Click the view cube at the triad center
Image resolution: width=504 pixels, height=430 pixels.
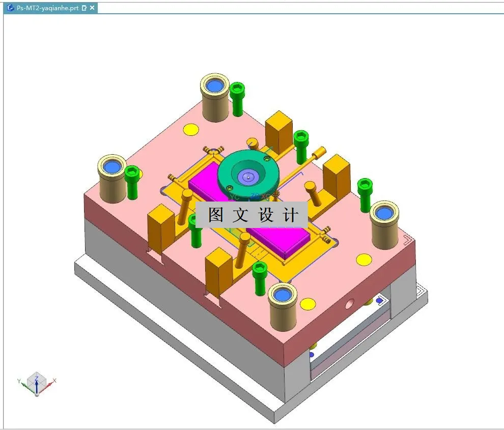pyautogui.click(x=37, y=379)
